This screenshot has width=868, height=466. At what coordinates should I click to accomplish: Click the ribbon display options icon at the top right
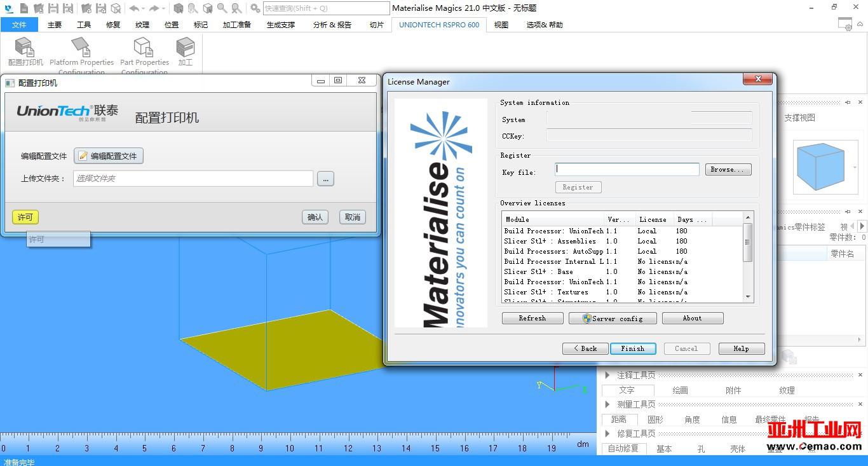click(844, 24)
